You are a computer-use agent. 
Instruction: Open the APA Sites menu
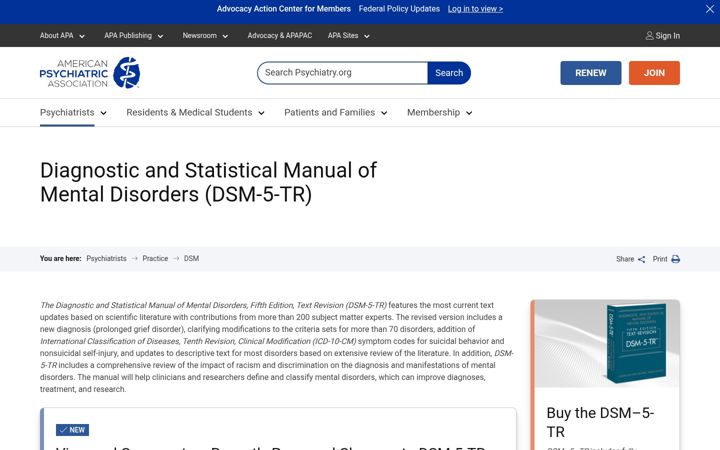[x=343, y=35]
